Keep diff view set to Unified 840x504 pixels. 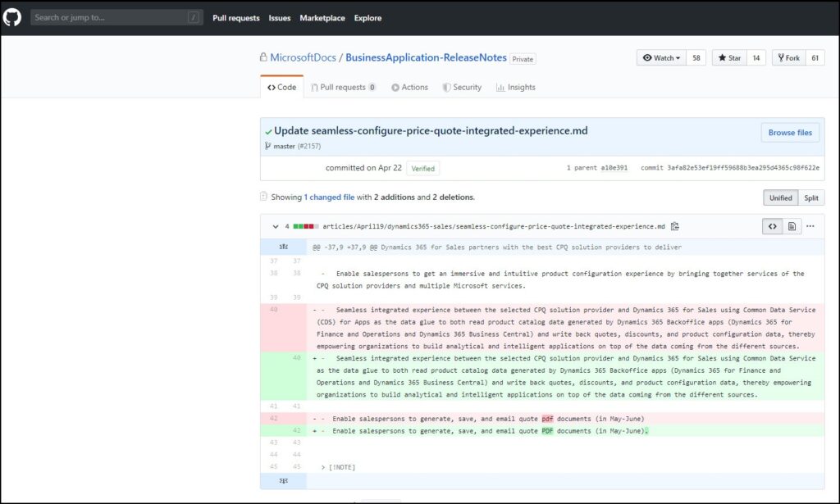tap(780, 198)
